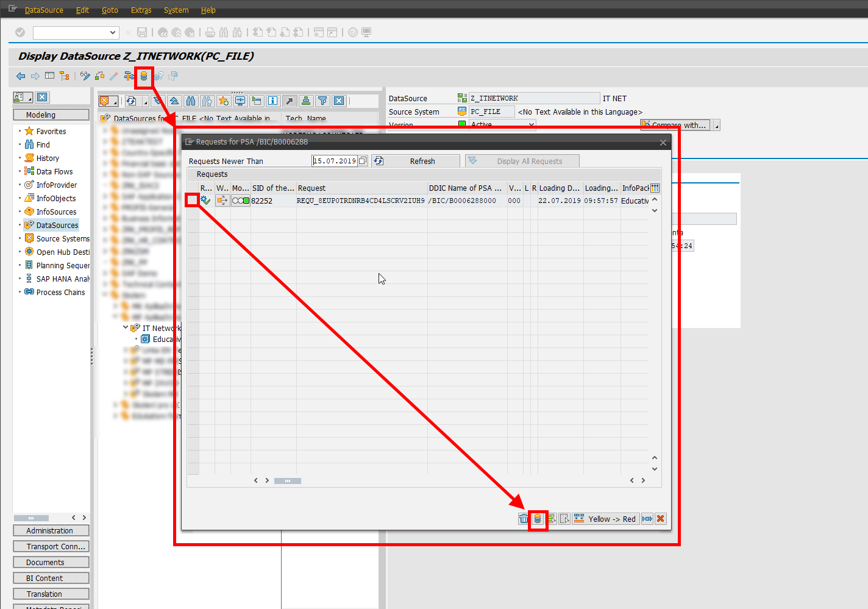Click the traffic light monitor icon in request row
This screenshot has height=609, width=868.
241,201
